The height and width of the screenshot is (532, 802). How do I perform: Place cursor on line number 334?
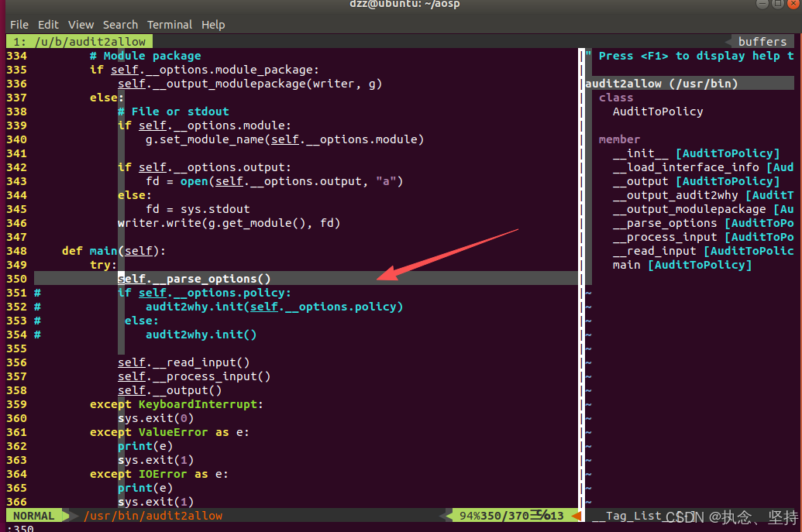(x=16, y=56)
